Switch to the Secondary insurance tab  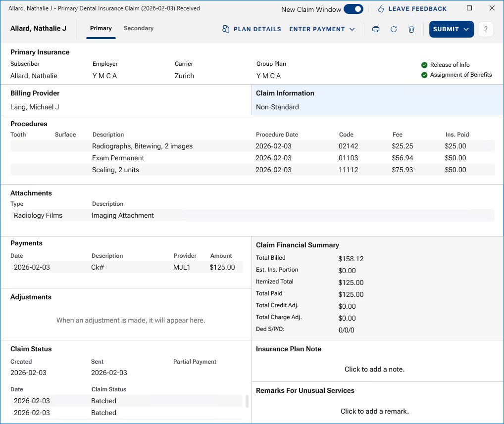138,28
